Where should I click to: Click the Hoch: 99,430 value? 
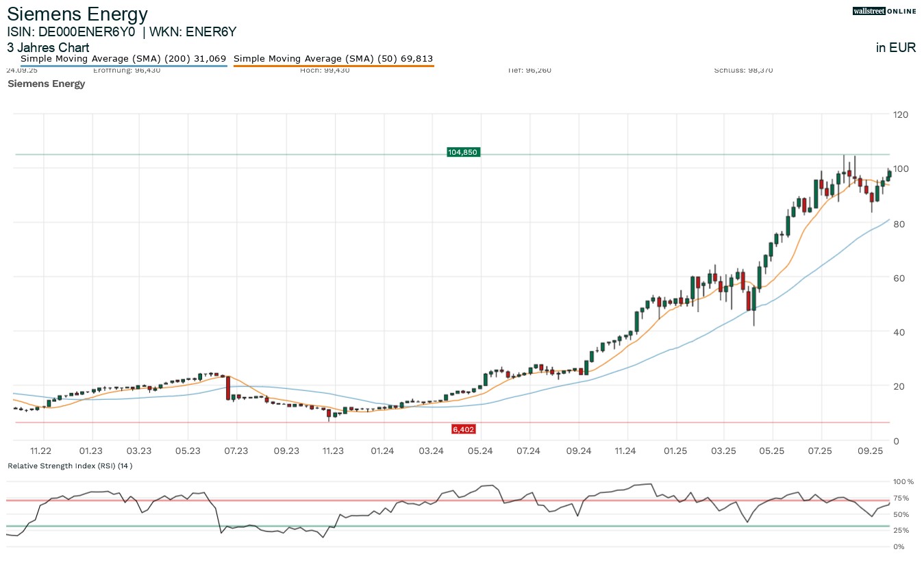point(325,70)
